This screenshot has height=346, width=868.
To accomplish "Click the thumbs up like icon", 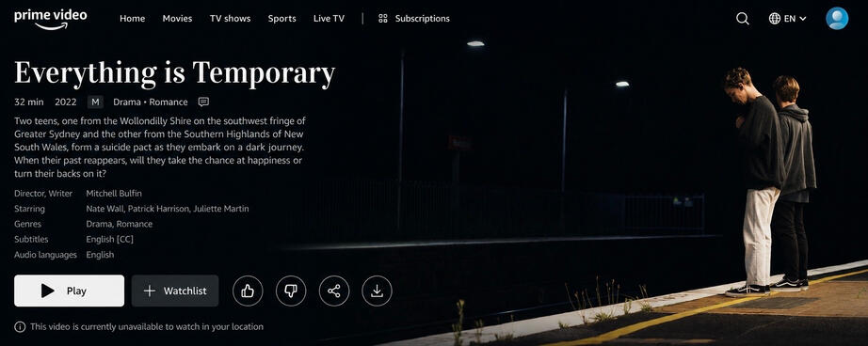I will pos(248,291).
